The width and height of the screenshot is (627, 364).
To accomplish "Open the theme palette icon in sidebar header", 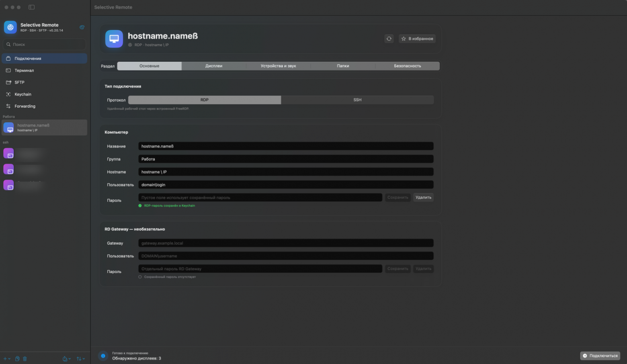I will (82, 27).
